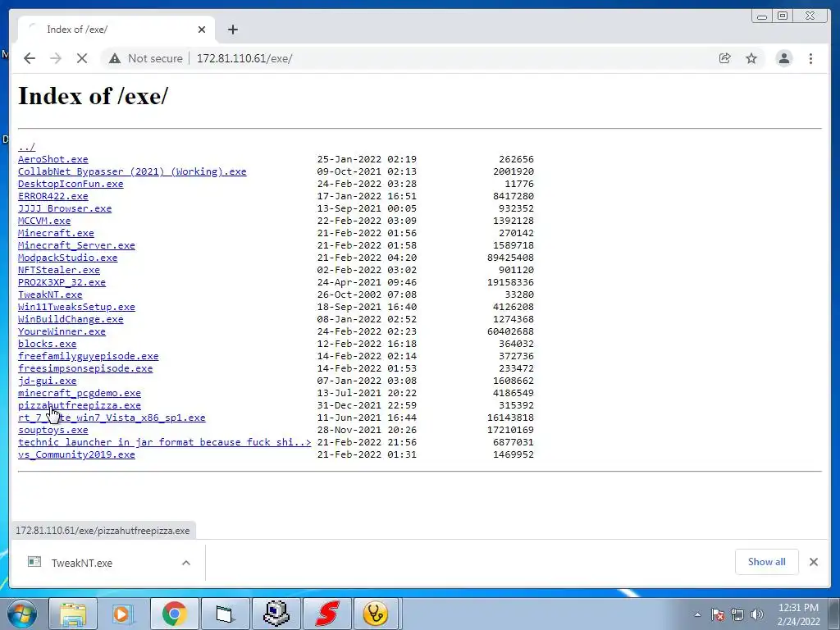Download vs_Community2019.exe
This screenshot has height=630, width=840.
tap(76, 454)
